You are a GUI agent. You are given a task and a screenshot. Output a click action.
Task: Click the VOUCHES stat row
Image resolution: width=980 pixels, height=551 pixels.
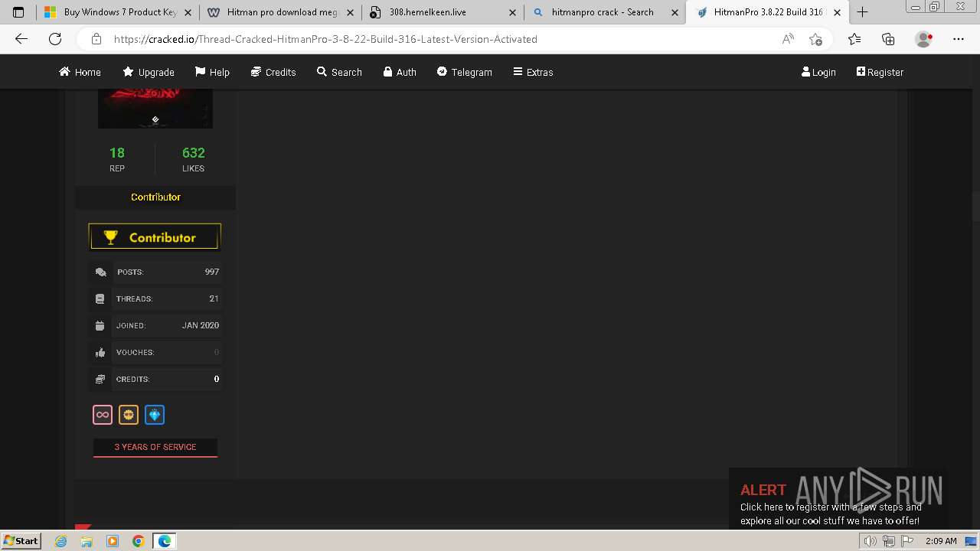point(155,352)
